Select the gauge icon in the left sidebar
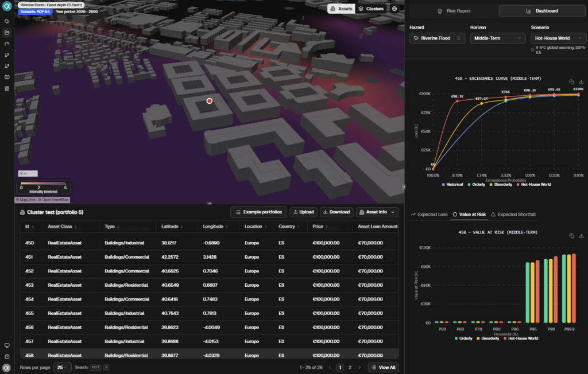The height and width of the screenshot is (374, 588). tap(6, 44)
